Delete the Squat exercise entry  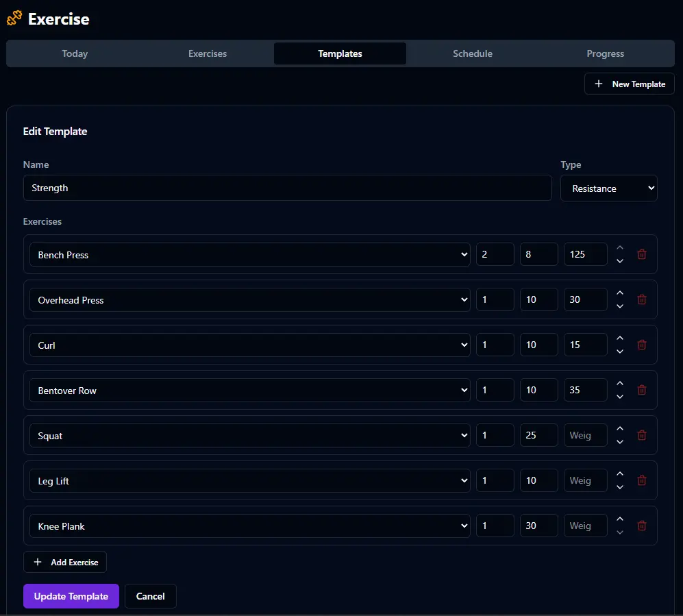[x=641, y=435]
